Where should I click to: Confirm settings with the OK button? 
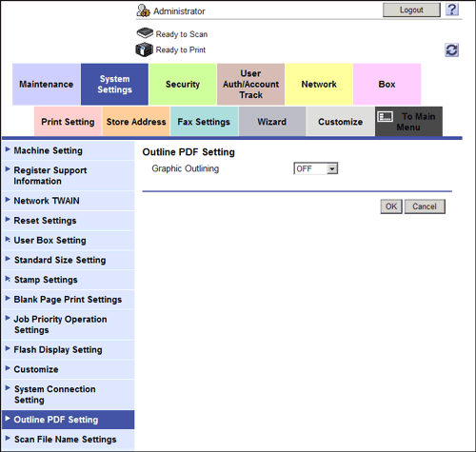(x=391, y=206)
